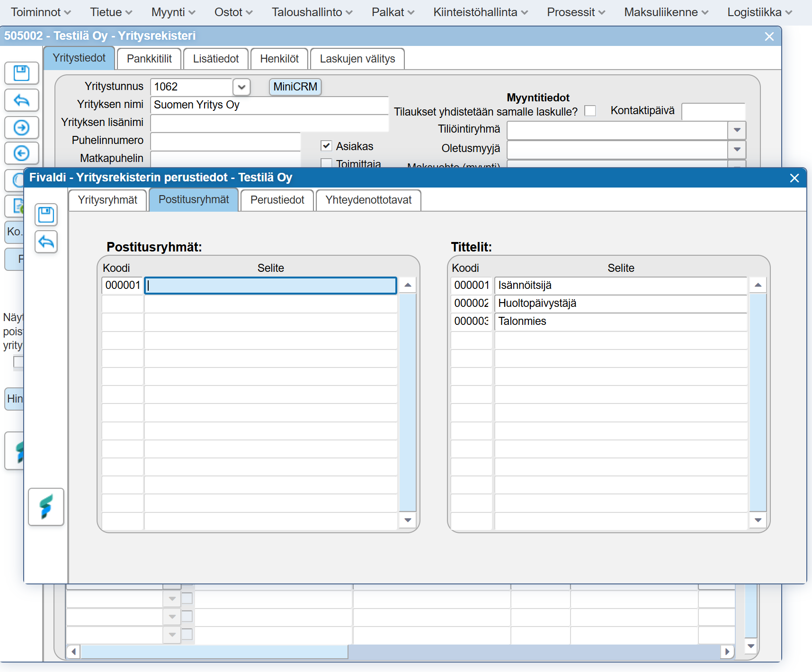Open the Yhteydenottotavat tab
The image size is (812, 672).
click(x=368, y=200)
